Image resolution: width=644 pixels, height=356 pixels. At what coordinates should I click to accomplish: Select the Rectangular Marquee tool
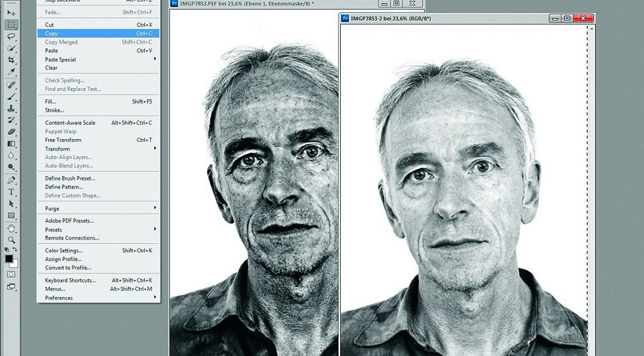point(11,25)
